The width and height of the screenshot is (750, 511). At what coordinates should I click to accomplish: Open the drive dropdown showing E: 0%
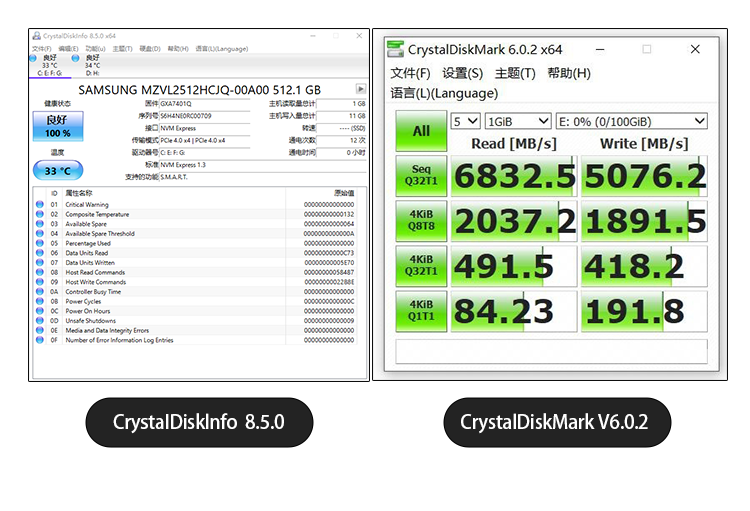631,122
